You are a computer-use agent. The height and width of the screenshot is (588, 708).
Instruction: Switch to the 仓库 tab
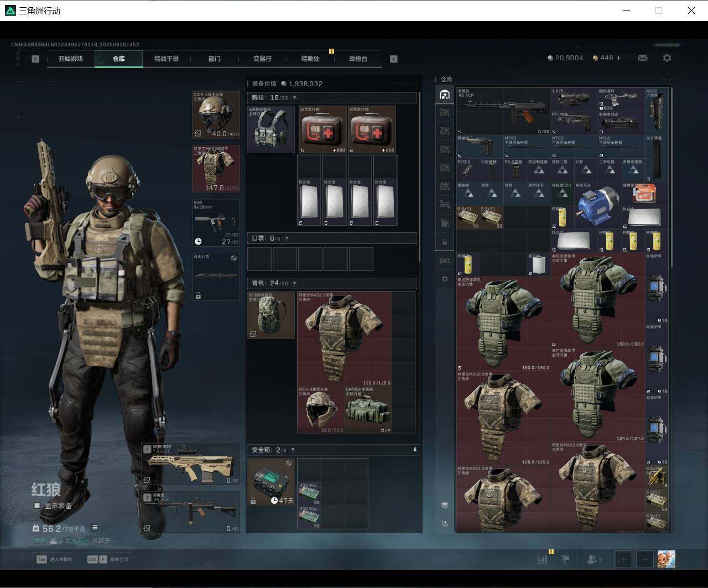point(119,59)
